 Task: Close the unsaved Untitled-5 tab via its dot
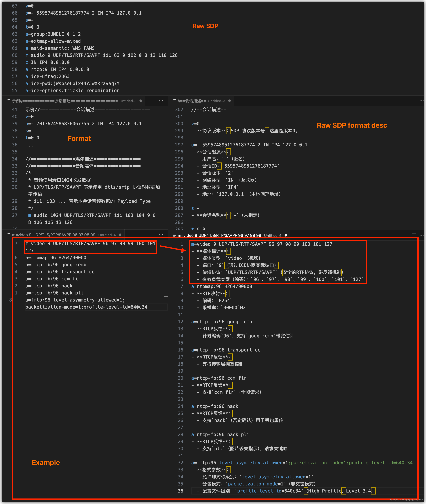(x=286, y=235)
